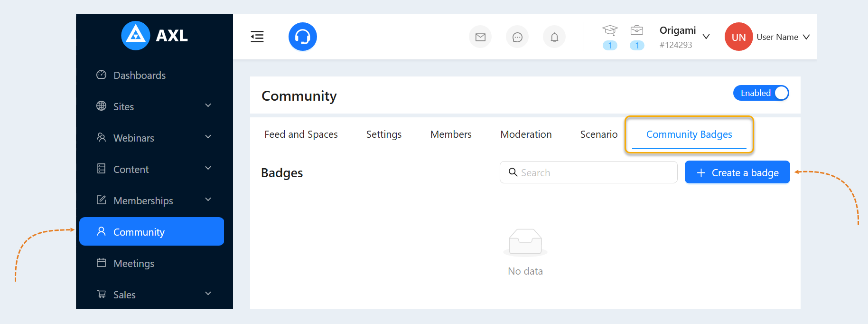Image resolution: width=868 pixels, height=324 pixels.
Task: Click the Sales cart icon
Action: tap(101, 294)
